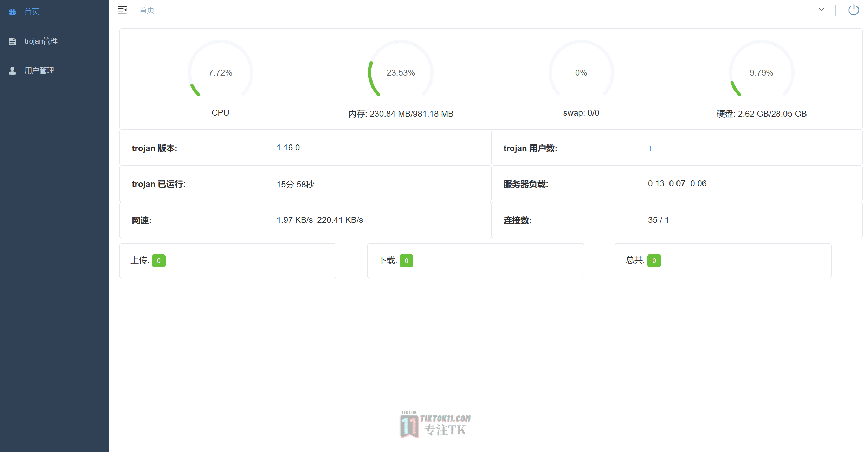868x452 pixels.
Task: Click the 下载 green 0 badge
Action: point(406,261)
